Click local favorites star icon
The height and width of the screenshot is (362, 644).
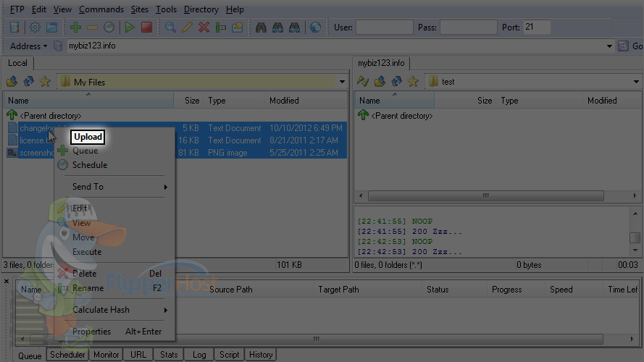(45, 81)
